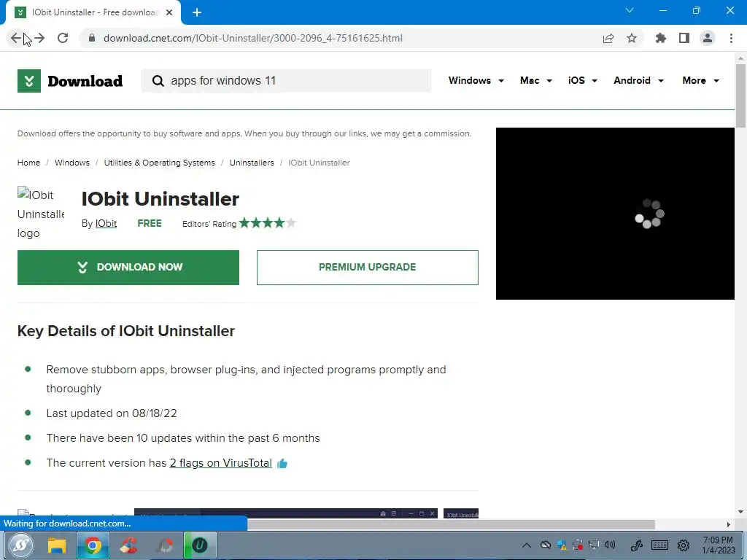Open IObit Uninstaller taskbar icon
The image size is (747, 560).
pos(200,545)
